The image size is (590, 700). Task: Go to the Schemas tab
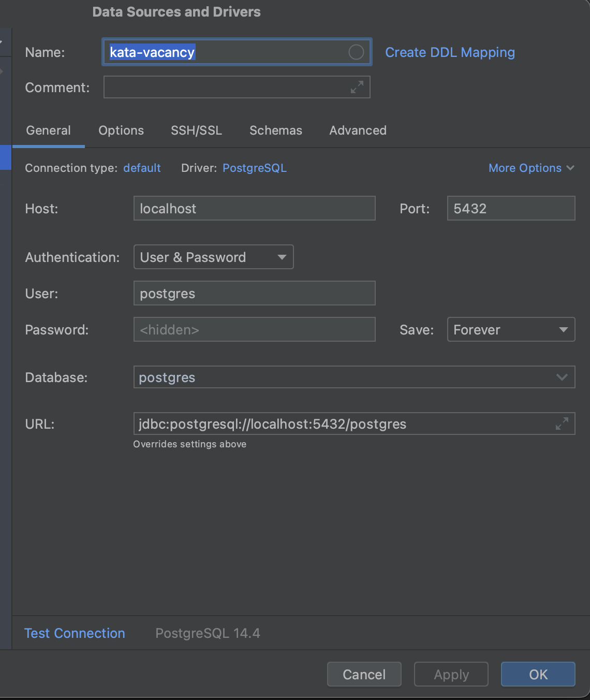276,130
